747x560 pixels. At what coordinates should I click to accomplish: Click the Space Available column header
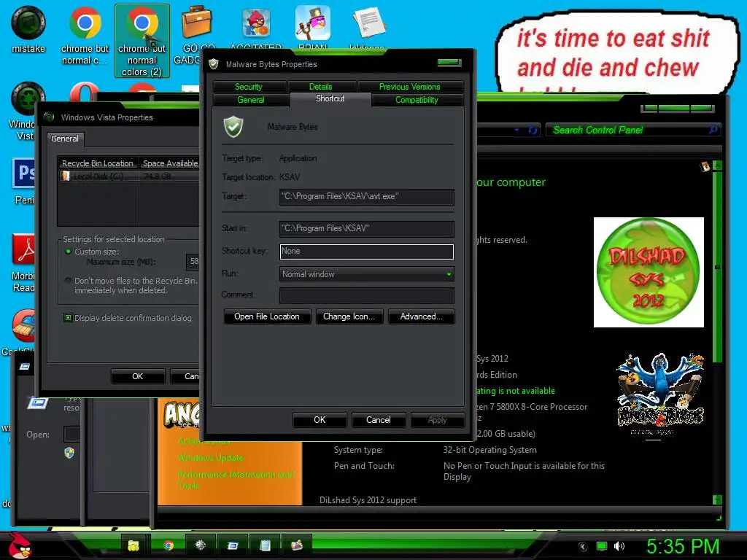pos(170,163)
